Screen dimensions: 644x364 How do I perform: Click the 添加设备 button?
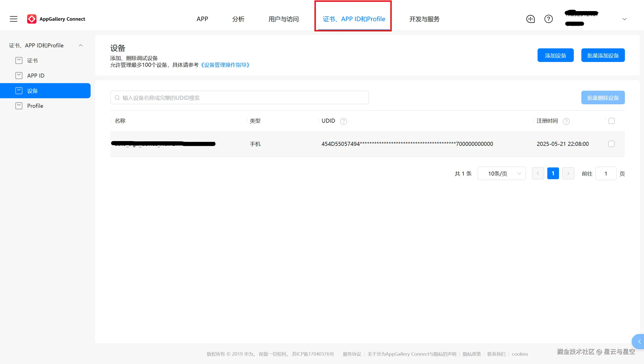click(x=555, y=55)
